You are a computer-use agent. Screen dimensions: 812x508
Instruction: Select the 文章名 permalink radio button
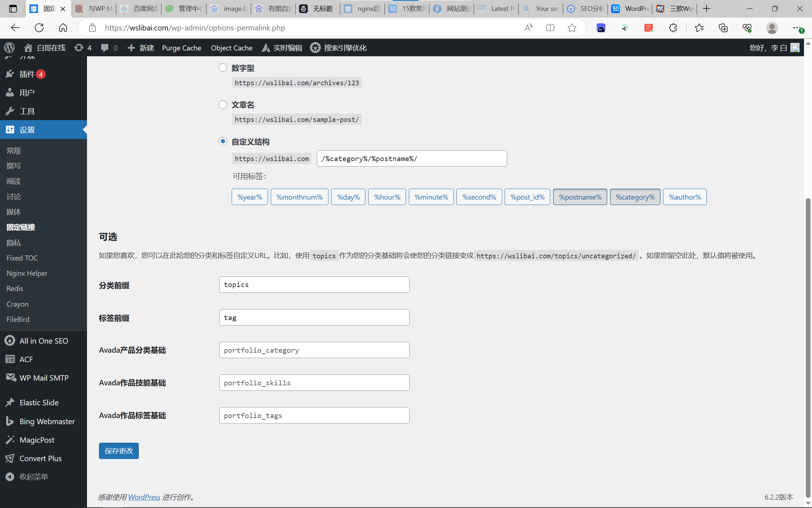(x=223, y=105)
